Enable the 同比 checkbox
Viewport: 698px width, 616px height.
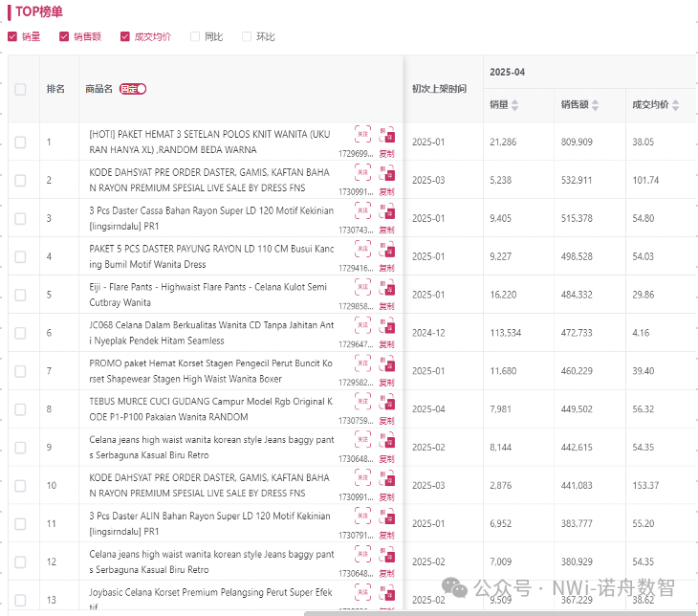[195, 37]
